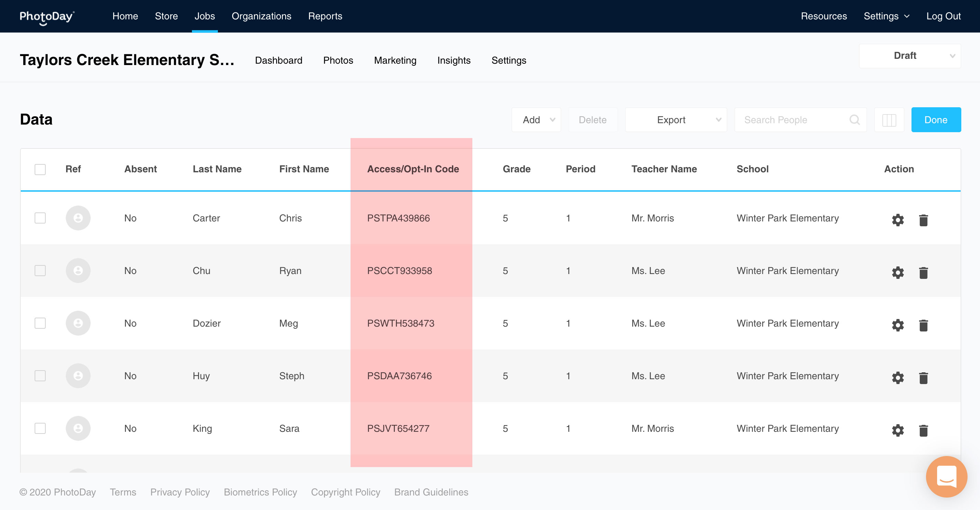Click gear icon in Meg Dozier row

point(897,325)
